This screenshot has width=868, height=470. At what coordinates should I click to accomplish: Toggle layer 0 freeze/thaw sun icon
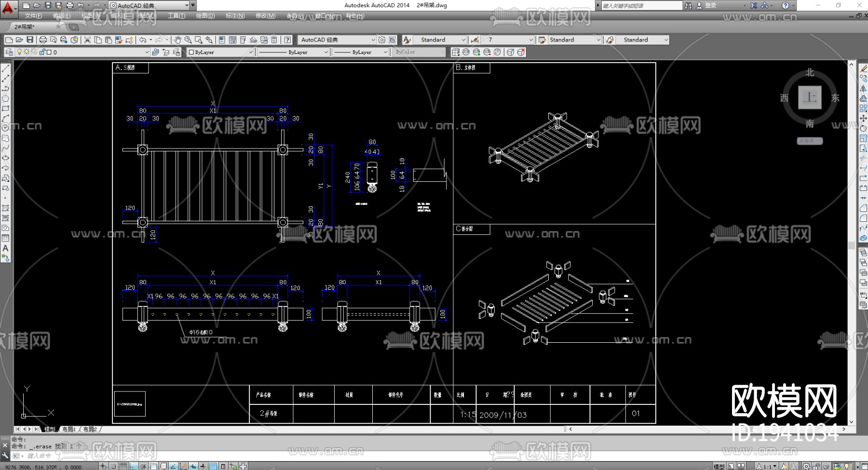click(x=27, y=52)
